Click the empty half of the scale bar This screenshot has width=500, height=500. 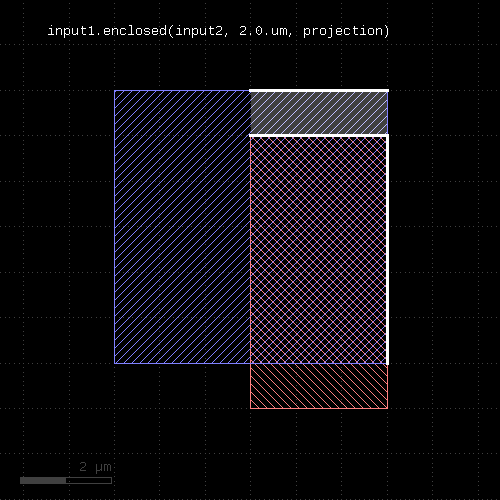(x=89, y=480)
